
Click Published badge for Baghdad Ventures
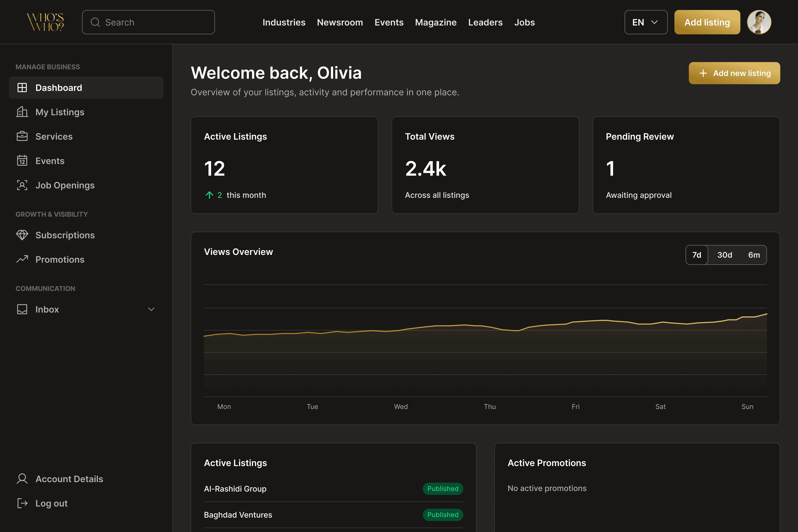coord(443,515)
